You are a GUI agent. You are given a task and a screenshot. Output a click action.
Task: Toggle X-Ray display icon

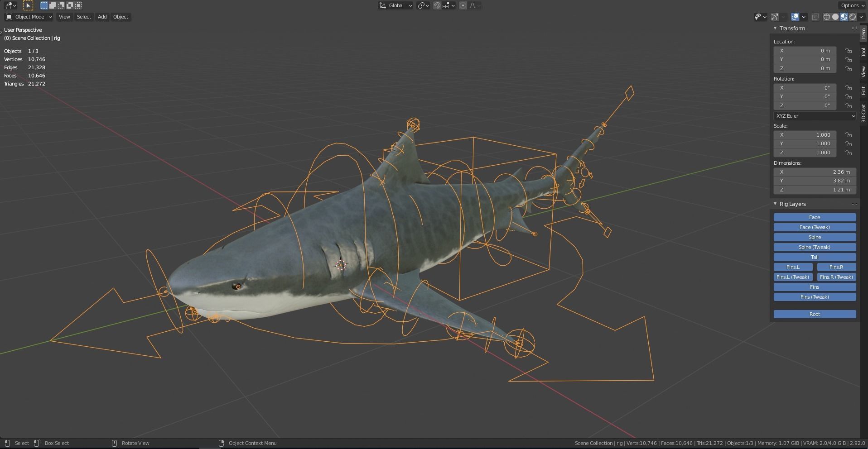point(815,17)
